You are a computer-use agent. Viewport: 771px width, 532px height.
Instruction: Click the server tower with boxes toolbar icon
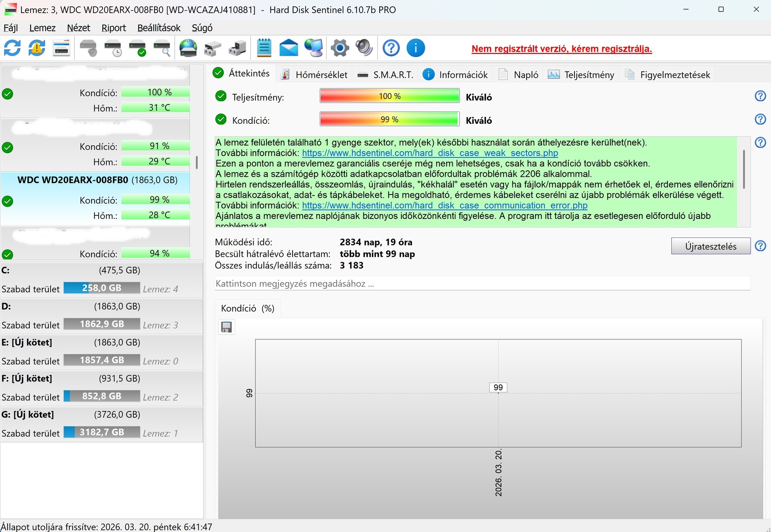coord(237,48)
